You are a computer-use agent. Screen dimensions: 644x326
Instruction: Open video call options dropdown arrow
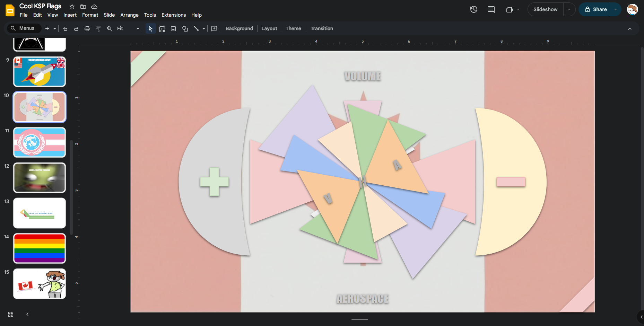coord(518,9)
